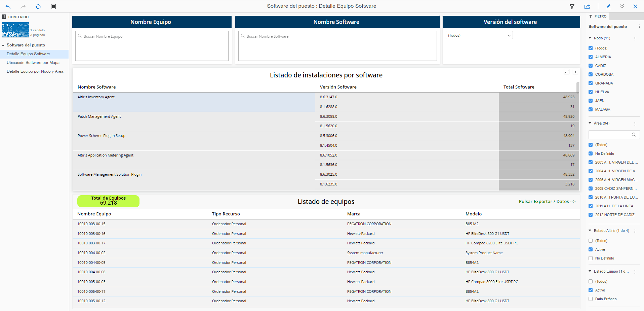Viewport: 644px width, 311px height.
Task: Open Ubicación Software por Mapa page
Action: [x=33, y=63]
